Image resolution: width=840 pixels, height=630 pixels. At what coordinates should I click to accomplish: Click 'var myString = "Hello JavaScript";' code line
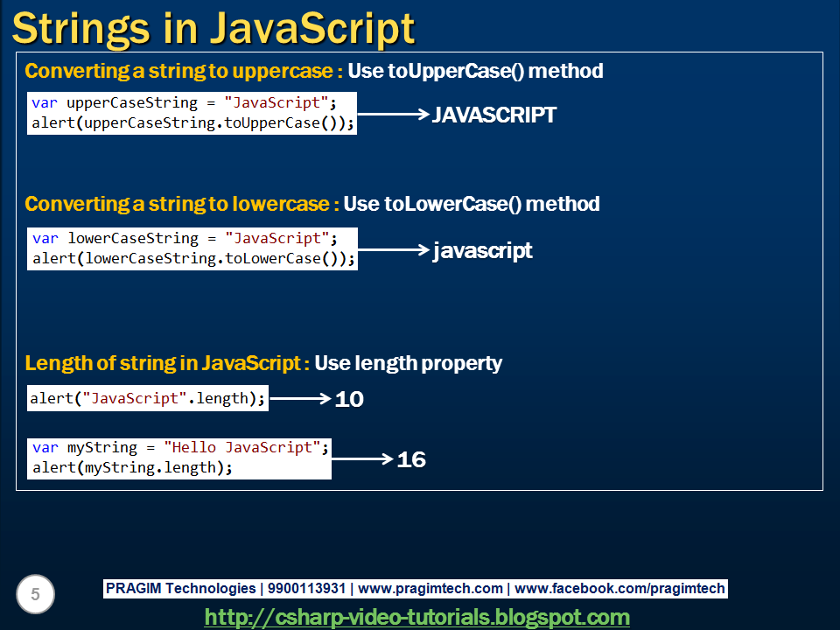point(180,447)
